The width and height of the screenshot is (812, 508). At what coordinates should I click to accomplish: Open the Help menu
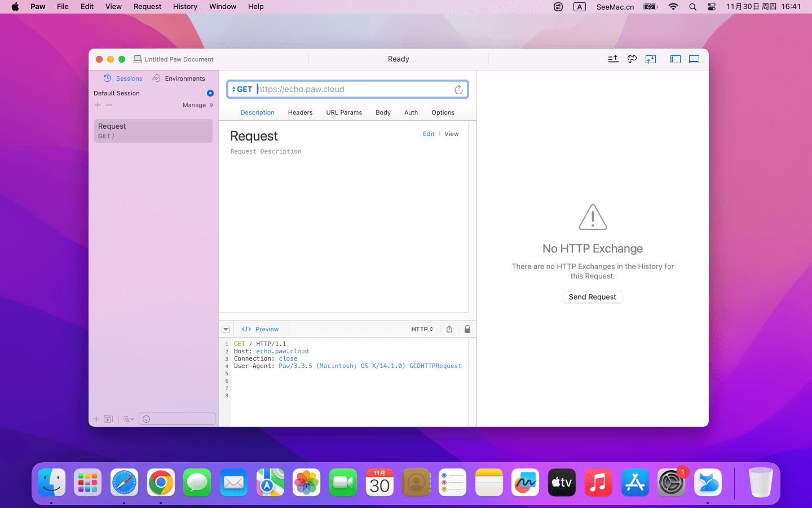pos(255,7)
